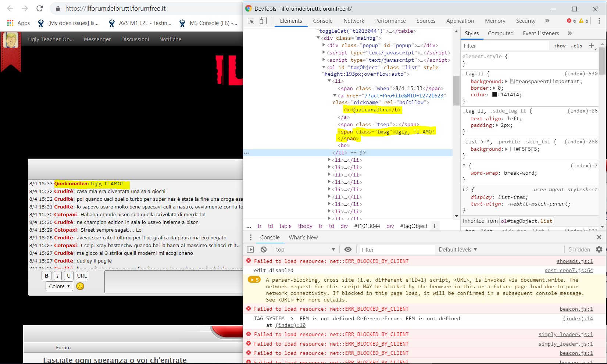Toggle live expression eye icon
This screenshot has width=607, height=364.
[x=348, y=250]
